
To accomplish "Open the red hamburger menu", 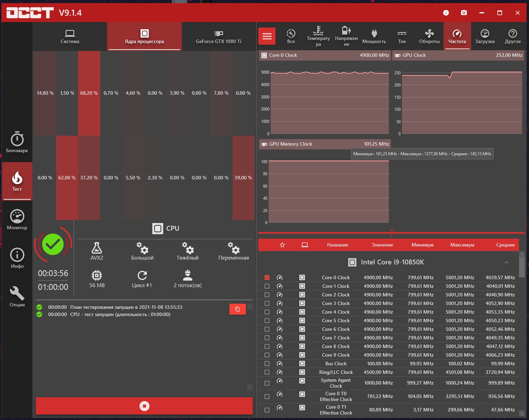I will [267, 36].
